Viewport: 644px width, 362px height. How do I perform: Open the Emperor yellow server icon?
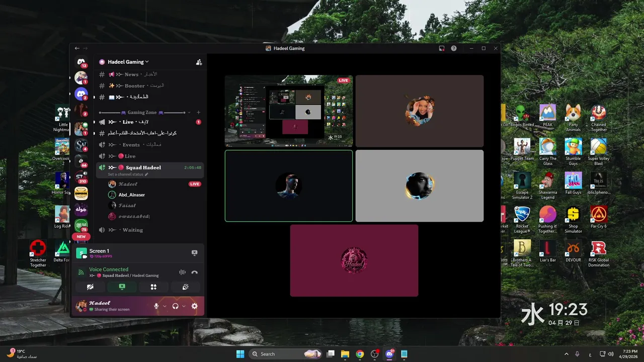[x=81, y=193]
